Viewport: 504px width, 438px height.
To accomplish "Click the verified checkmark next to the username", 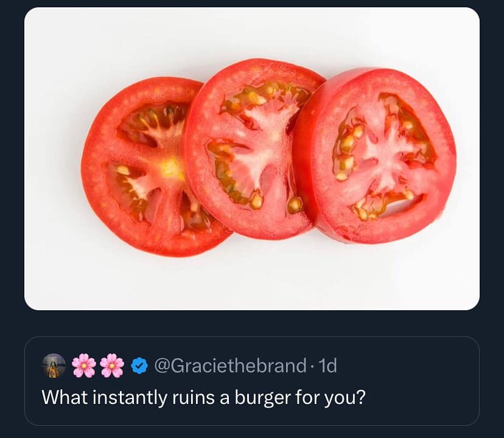I will coord(139,366).
